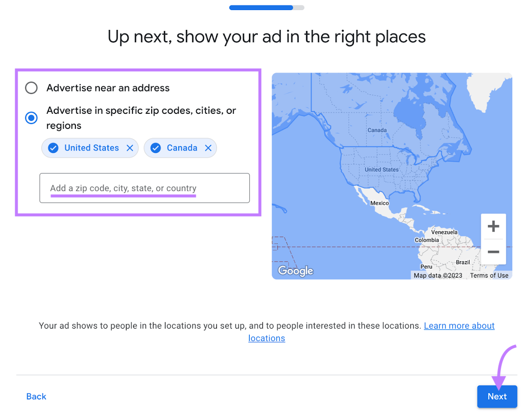Remove the Canada location chip
This screenshot has width=532, height=415.
click(208, 147)
